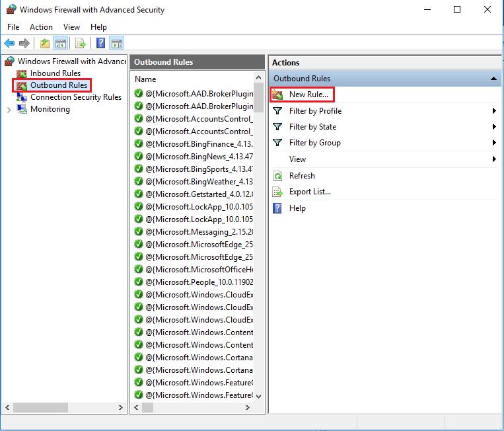The image size is (504, 431).
Task: Click the title bar firewall app icon
Action: (11, 9)
